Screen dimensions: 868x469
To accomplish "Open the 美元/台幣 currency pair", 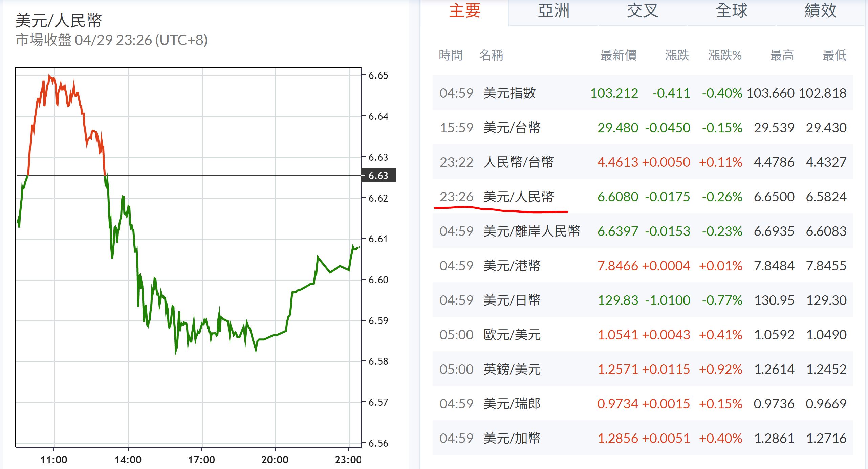I will pyautogui.click(x=512, y=128).
